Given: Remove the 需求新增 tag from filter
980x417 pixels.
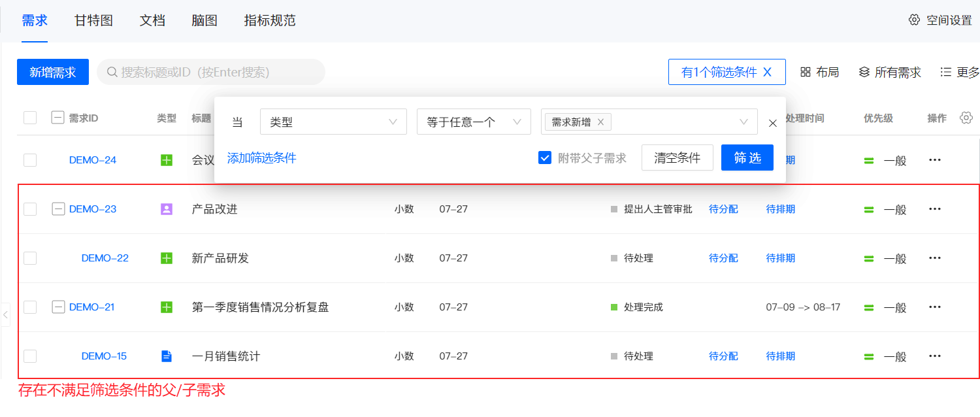Looking at the screenshot, I should point(600,122).
